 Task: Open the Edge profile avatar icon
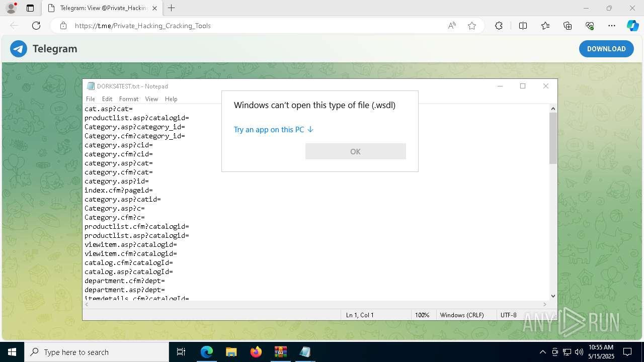[11, 8]
